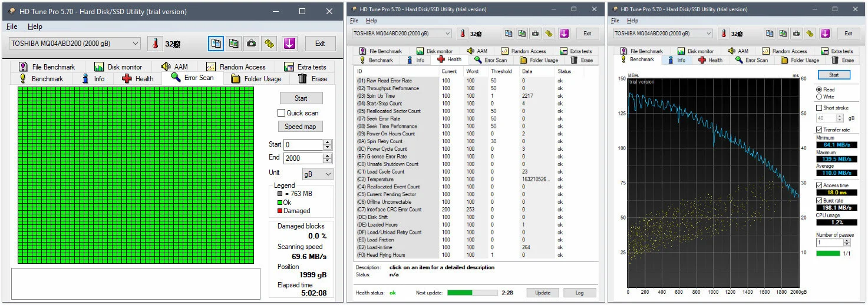Select the Write radio button
Viewport: 868px width, 305px height.
pos(819,97)
